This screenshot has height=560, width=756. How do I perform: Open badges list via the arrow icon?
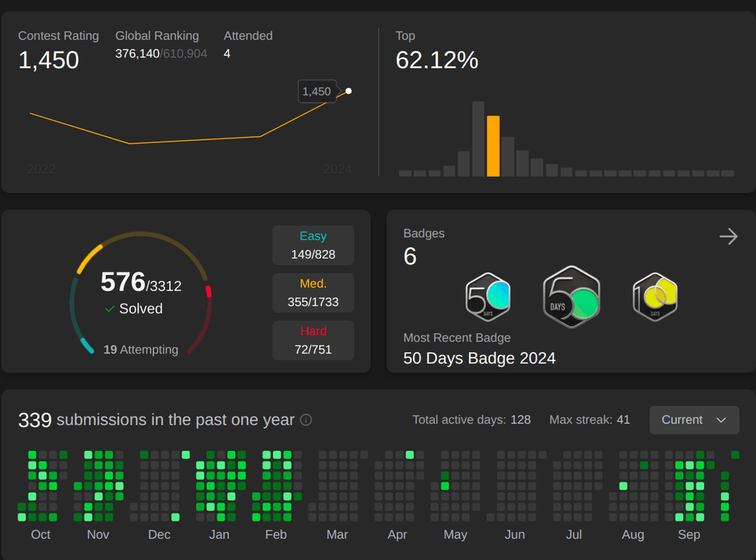click(728, 237)
